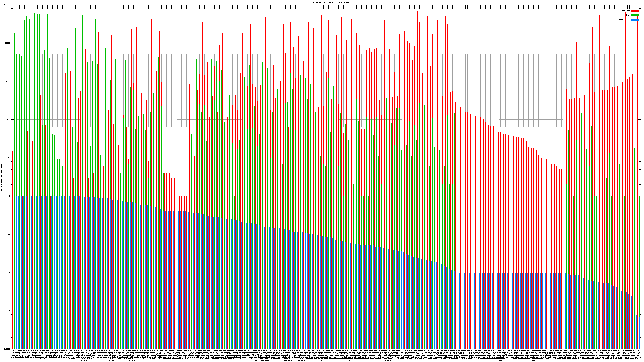
Task: Click the 10000 y-axis tick label
Action: (x=8, y=43)
